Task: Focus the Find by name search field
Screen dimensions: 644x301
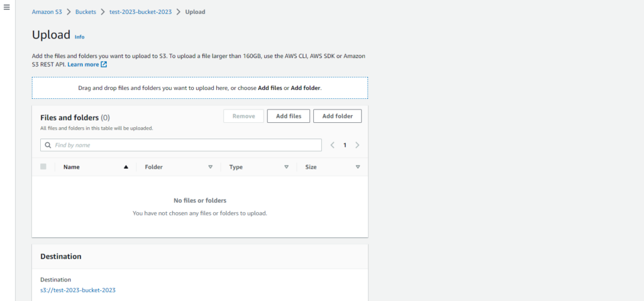Action: click(181, 145)
